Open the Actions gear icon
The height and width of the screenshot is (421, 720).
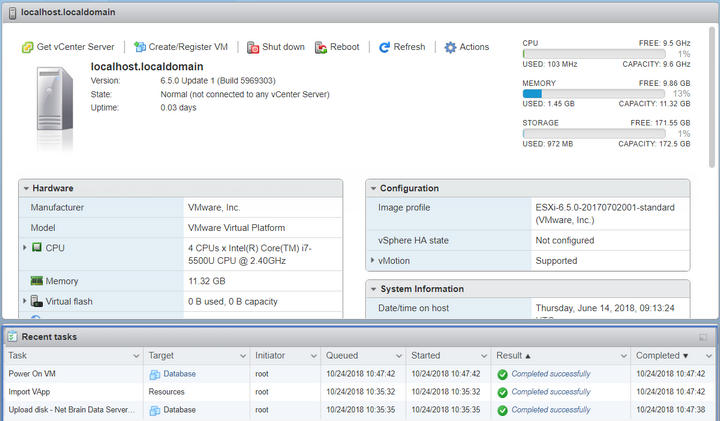(x=450, y=47)
